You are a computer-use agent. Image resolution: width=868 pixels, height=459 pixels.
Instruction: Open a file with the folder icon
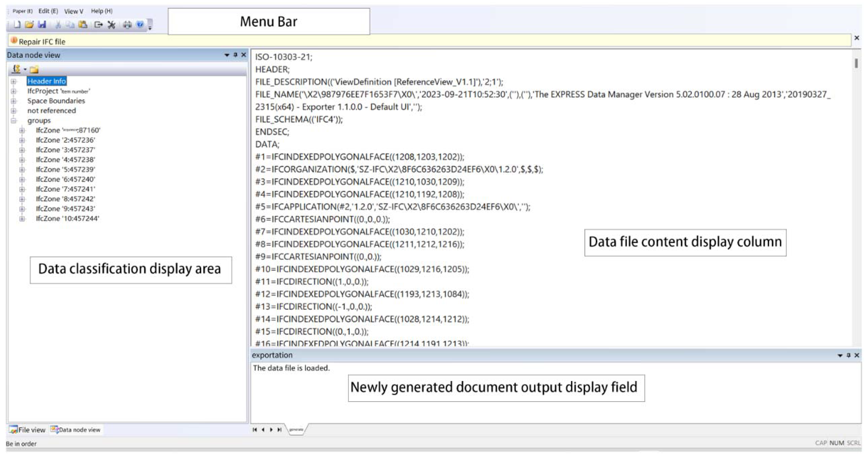click(29, 24)
